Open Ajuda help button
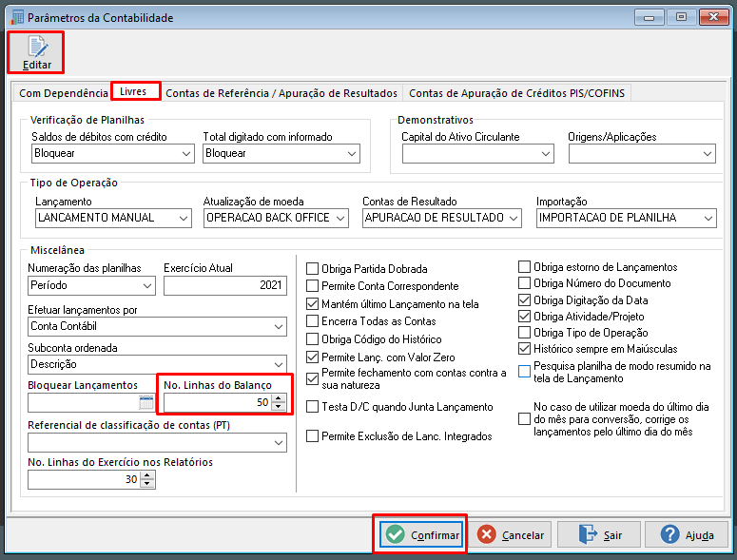The width and height of the screenshot is (737, 560). click(x=687, y=534)
